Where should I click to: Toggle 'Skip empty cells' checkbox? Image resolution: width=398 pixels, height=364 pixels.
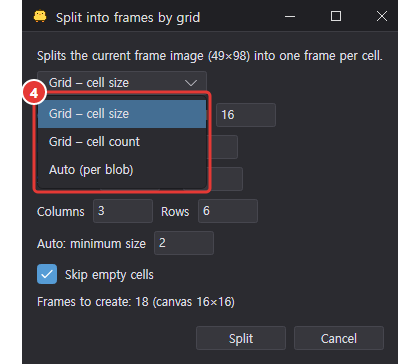[x=47, y=274]
